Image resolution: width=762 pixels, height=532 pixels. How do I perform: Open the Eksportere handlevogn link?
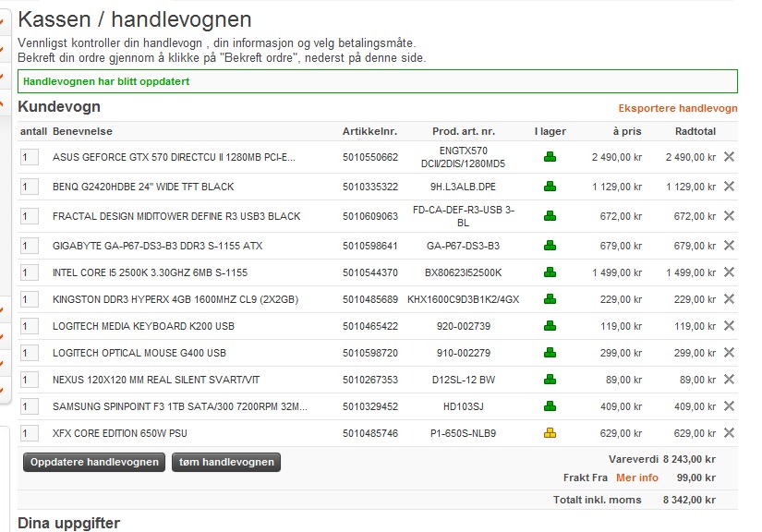coord(677,108)
